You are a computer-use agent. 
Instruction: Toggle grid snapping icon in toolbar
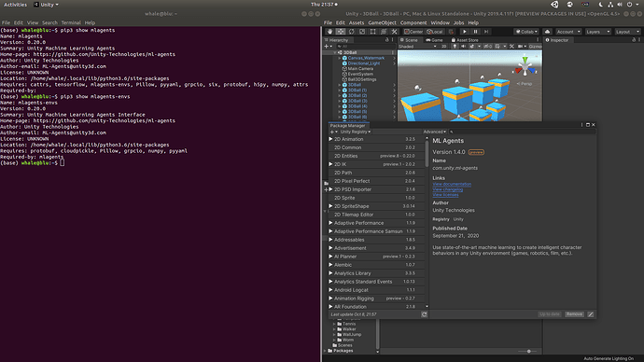452,32
